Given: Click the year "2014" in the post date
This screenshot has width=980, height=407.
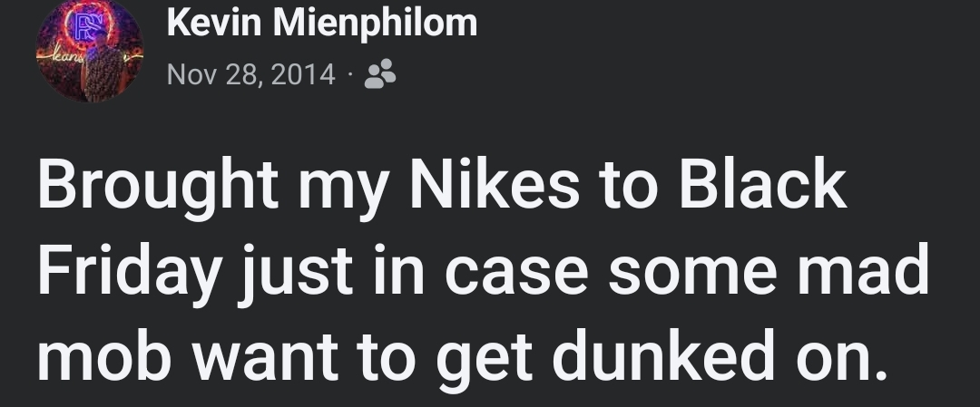Looking at the screenshot, I should tap(303, 73).
